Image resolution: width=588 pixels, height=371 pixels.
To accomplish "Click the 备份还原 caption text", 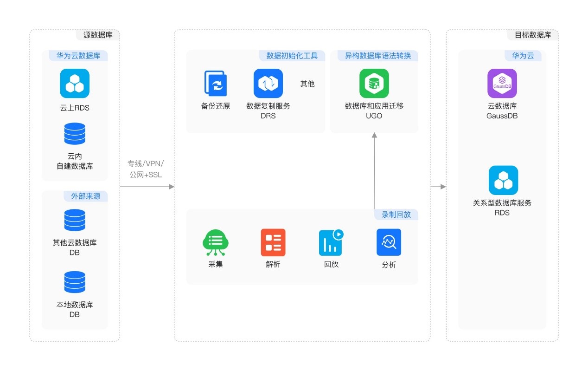I will click(x=216, y=106).
